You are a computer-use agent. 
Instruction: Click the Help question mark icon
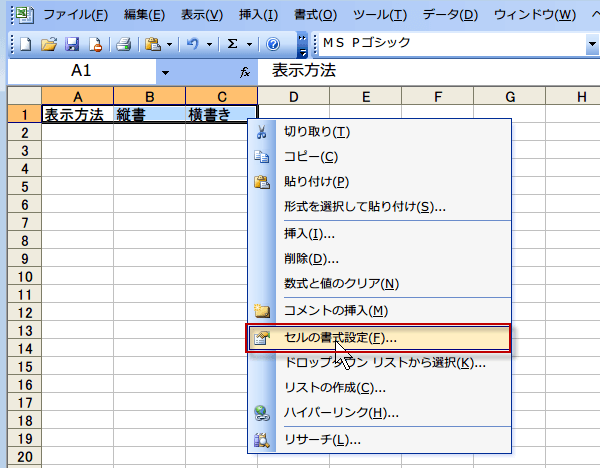(273, 44)
